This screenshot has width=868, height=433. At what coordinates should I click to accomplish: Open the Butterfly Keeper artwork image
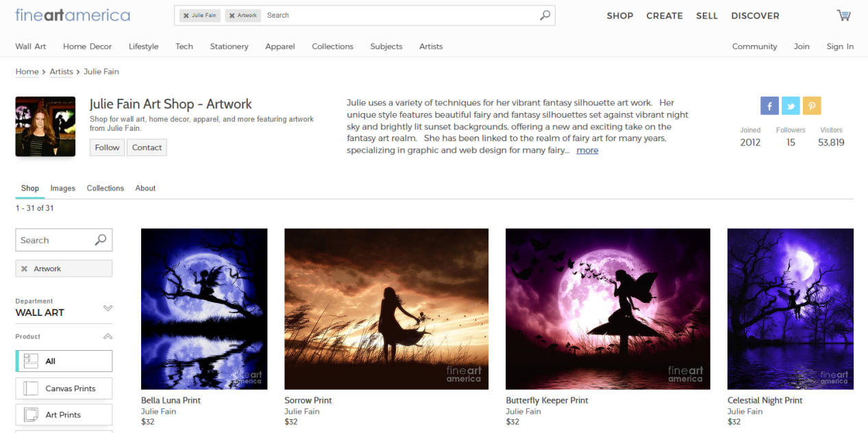click(608, 309)
